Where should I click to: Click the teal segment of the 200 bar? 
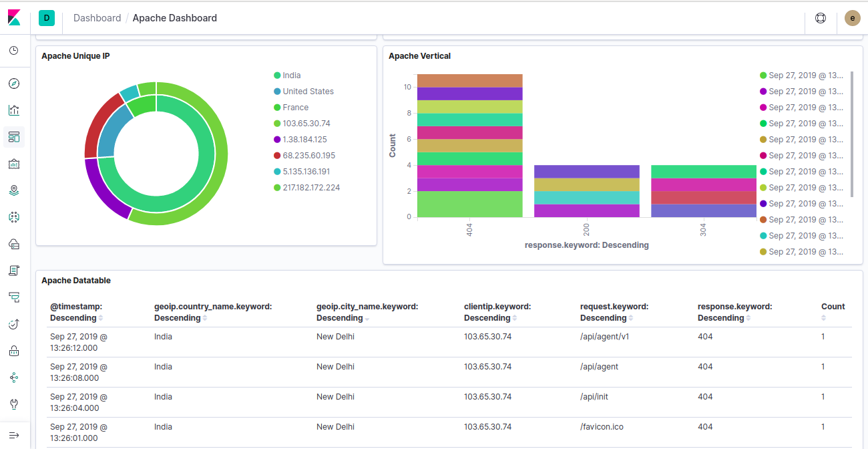coord(586,198)
